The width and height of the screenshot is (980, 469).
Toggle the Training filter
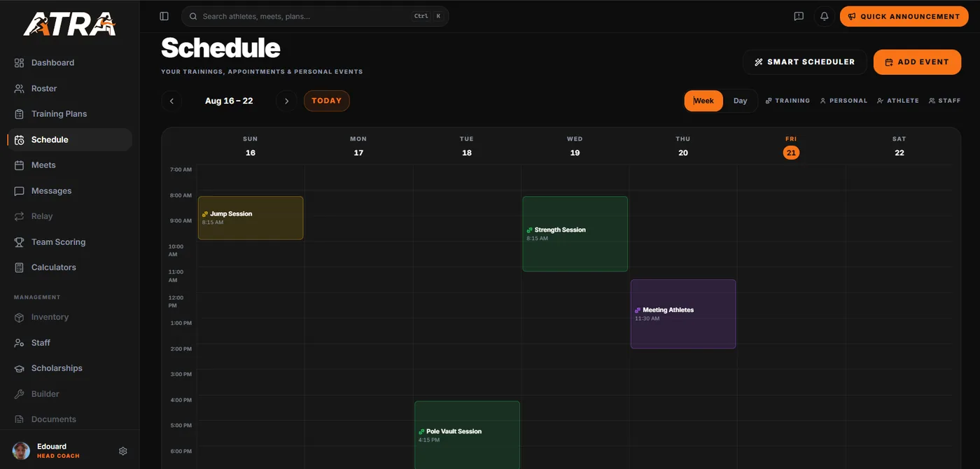(787, 101)
